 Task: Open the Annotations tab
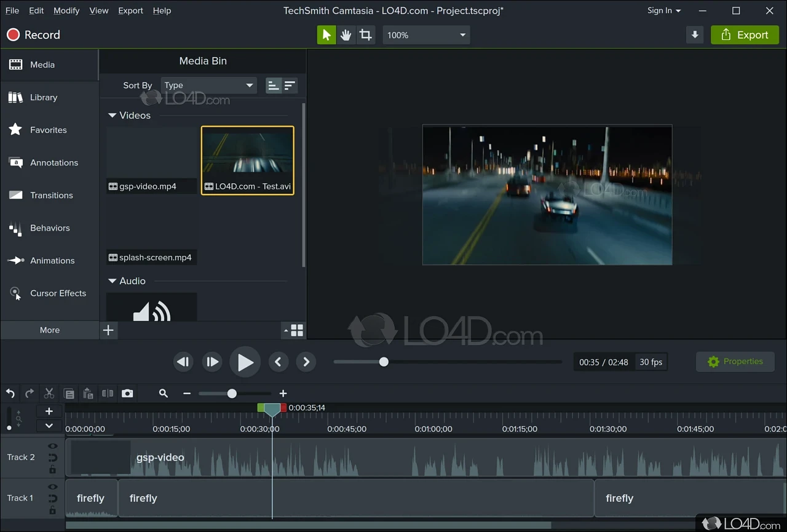49,162
